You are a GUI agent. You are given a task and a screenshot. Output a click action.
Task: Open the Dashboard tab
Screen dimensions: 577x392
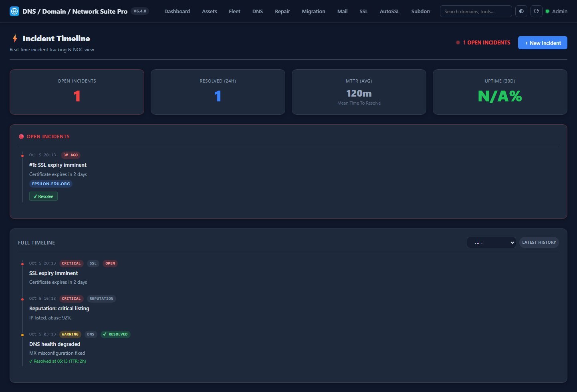click(177, 11)
